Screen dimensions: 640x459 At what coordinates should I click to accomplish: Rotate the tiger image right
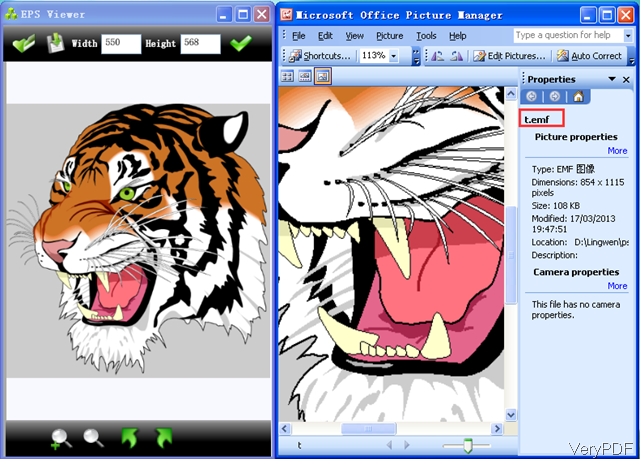click(x=162, y=437)
